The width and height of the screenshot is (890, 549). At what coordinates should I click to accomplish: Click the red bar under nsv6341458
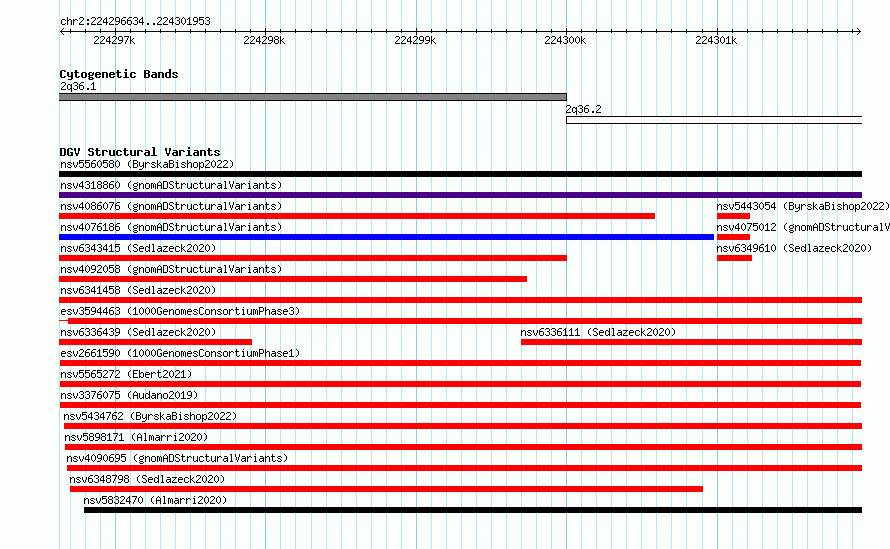(460, 300)
